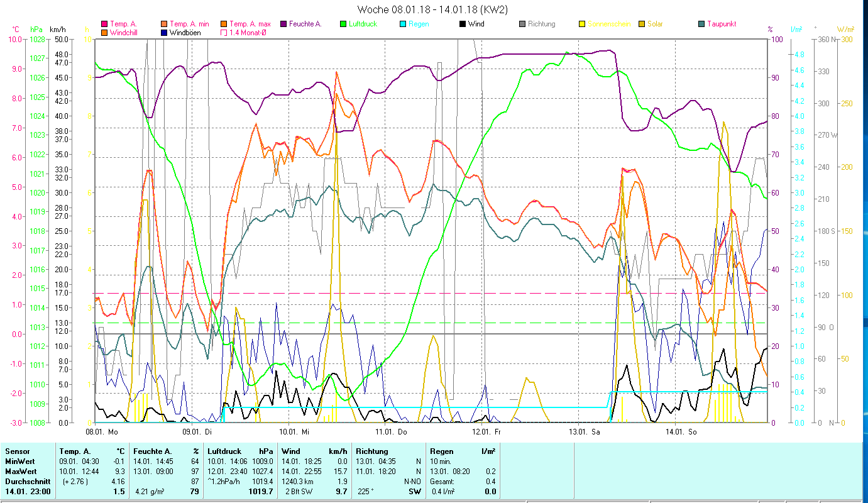Click the teal Taupunkt legend swatch
This screenshot has height=503, width=868.
[701, 24]
